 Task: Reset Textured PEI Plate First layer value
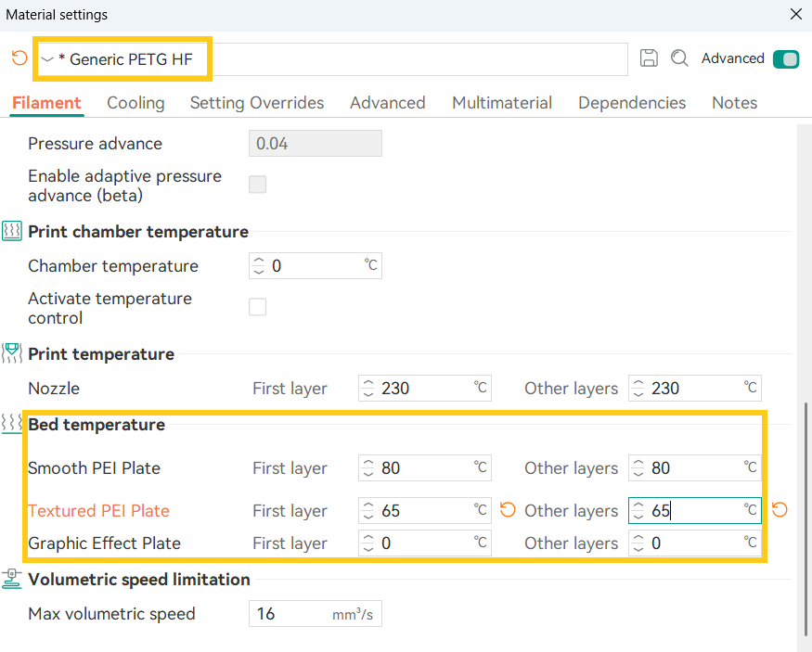508,510
